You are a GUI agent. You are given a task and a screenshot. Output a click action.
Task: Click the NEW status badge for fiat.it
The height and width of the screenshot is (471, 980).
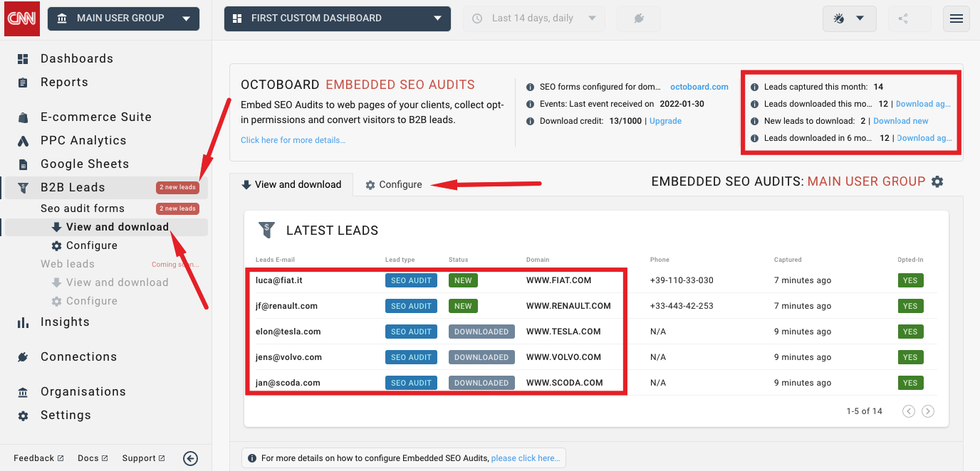(463, 280)
